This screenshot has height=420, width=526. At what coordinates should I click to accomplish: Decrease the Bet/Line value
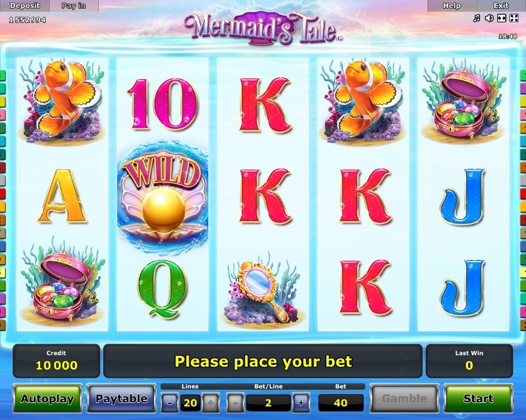click(x=235, y=403)
